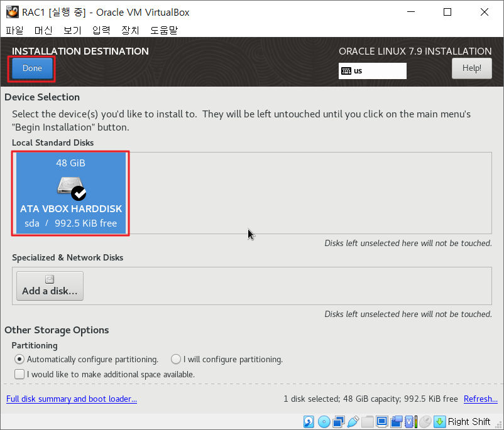This screenshot has width=504, height=430.
Task: Open the 입력 menu
Action: coord(101,30)
